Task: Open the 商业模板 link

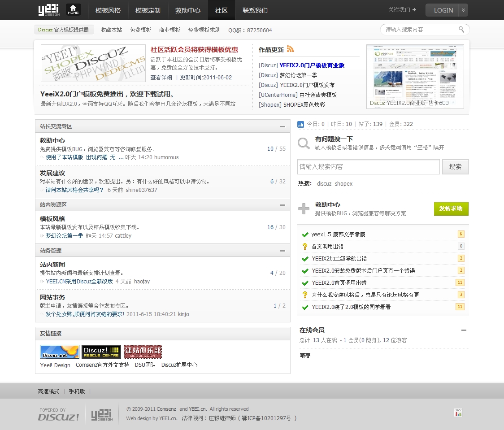Action: [169, 30]
